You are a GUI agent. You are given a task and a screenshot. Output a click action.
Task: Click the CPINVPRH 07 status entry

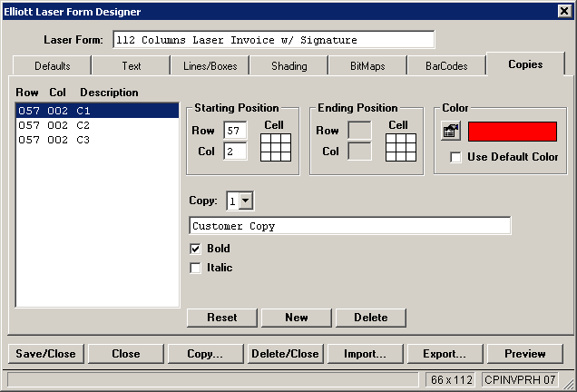[520, 379]
